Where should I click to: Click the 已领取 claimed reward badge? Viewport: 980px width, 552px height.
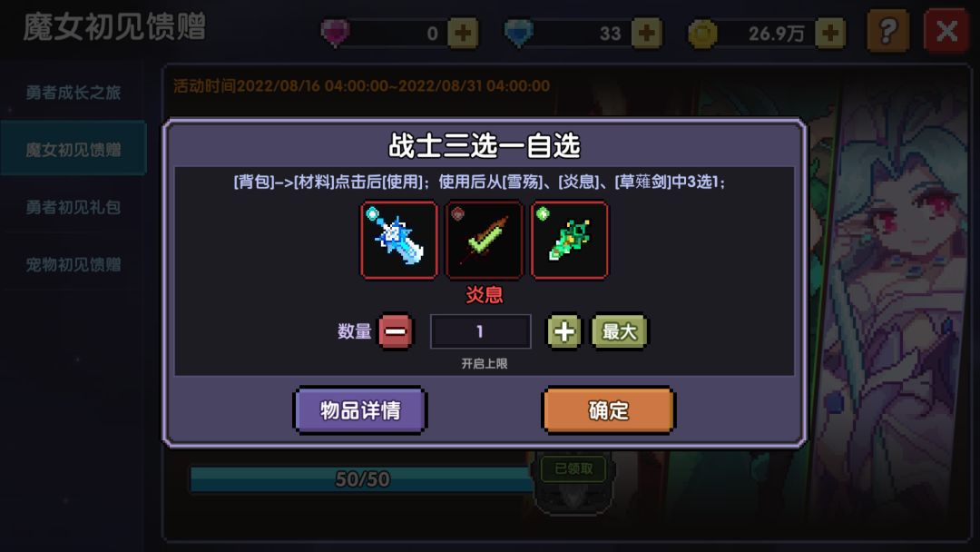coord(573,468)
